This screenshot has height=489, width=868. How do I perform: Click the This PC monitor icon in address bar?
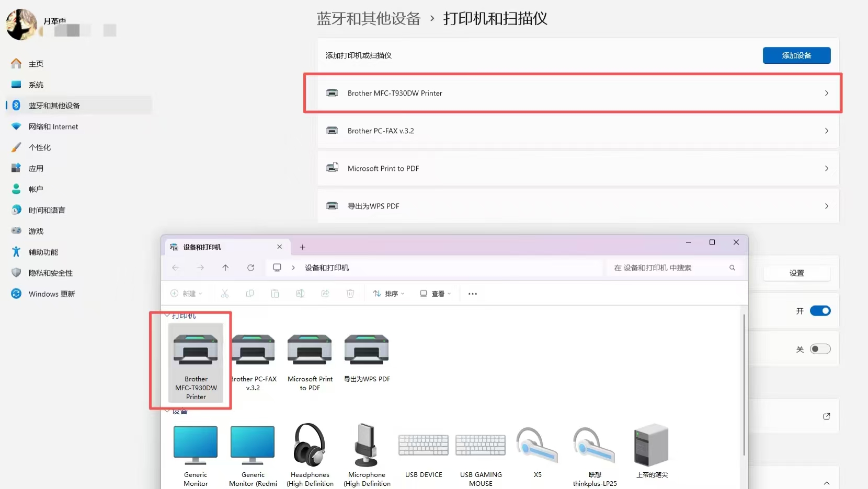(277, 267)
